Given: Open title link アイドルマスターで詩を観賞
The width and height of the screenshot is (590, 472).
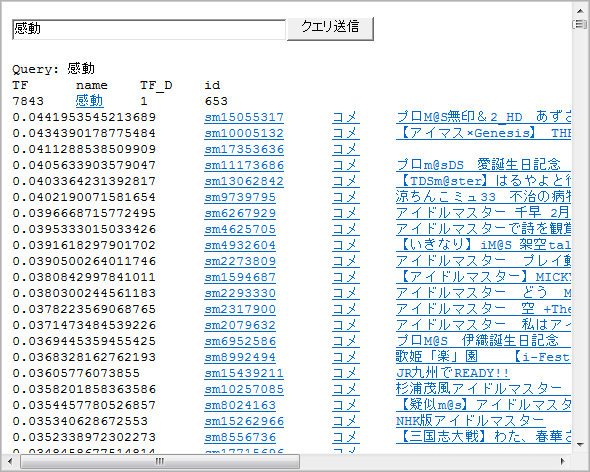Looking at the screenshot, I should (484, 229).
